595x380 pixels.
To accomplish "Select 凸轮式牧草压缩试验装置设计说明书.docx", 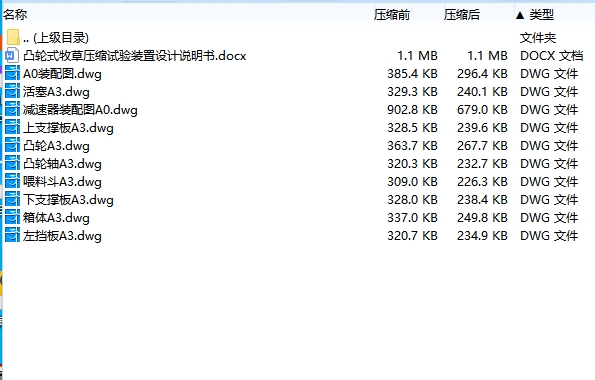I will pyautogui.click(x=135, y=56).
